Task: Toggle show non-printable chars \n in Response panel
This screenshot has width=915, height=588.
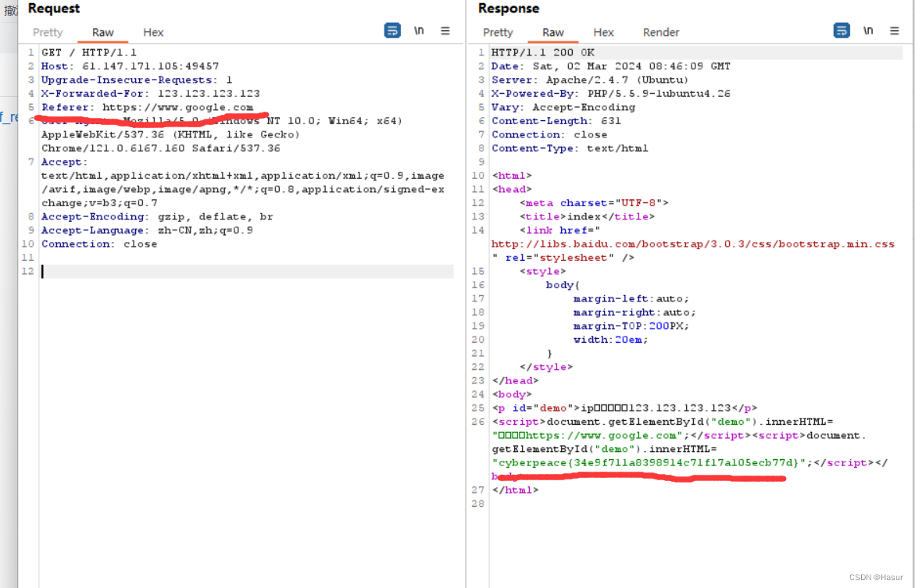Action: 868,30
